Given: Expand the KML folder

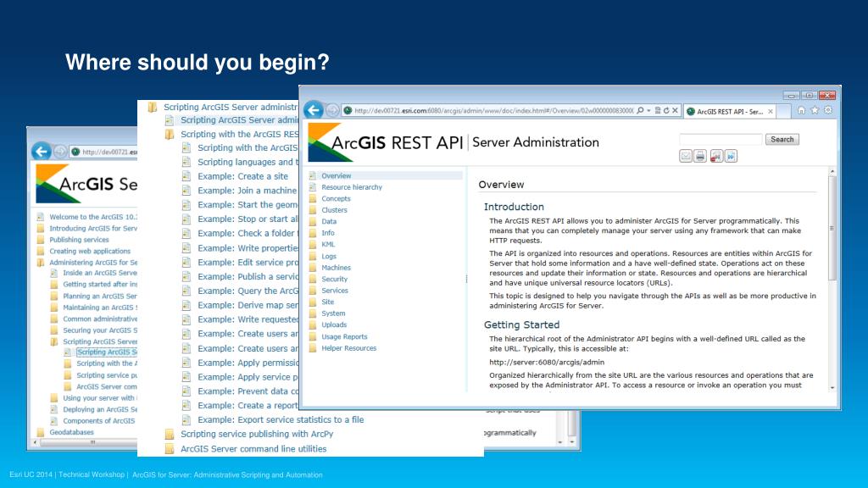Looking at the screenshot, I should pyautogui.click(x=328, y=244).
